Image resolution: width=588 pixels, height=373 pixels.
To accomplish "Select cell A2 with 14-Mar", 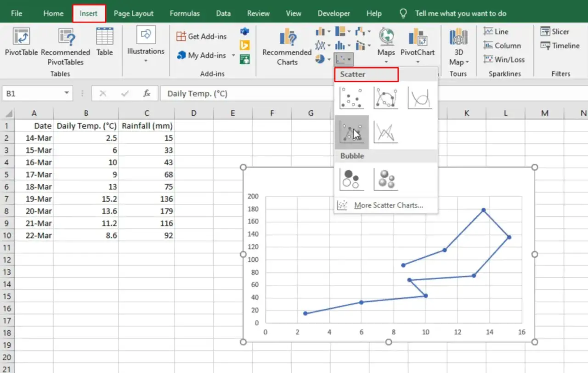I will tap(34, 138).
